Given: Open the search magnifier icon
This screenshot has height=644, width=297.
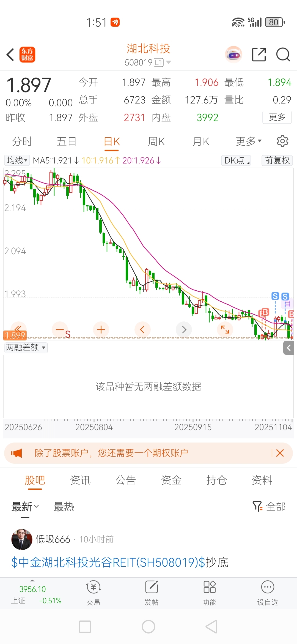Looking at the screenshot, I should click(283, 54).
